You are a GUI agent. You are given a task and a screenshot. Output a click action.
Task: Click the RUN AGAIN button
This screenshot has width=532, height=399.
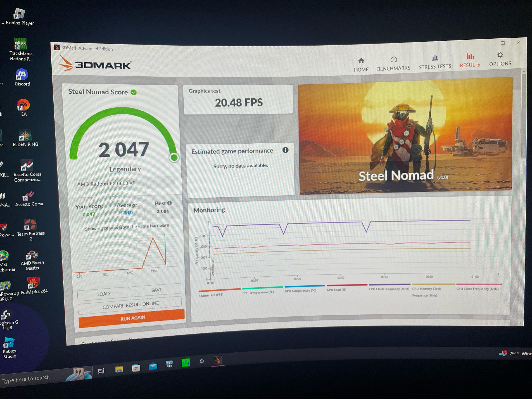click(132, 318)
